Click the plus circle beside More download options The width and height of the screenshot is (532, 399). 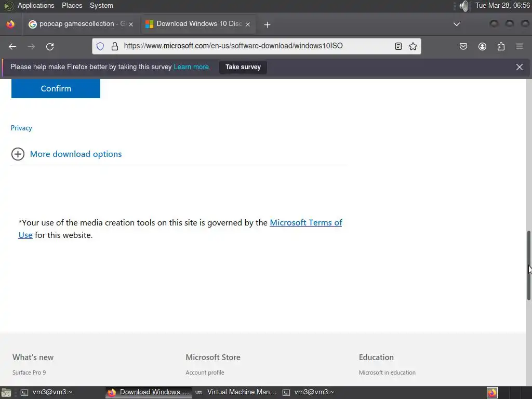(x=18, y=154)
